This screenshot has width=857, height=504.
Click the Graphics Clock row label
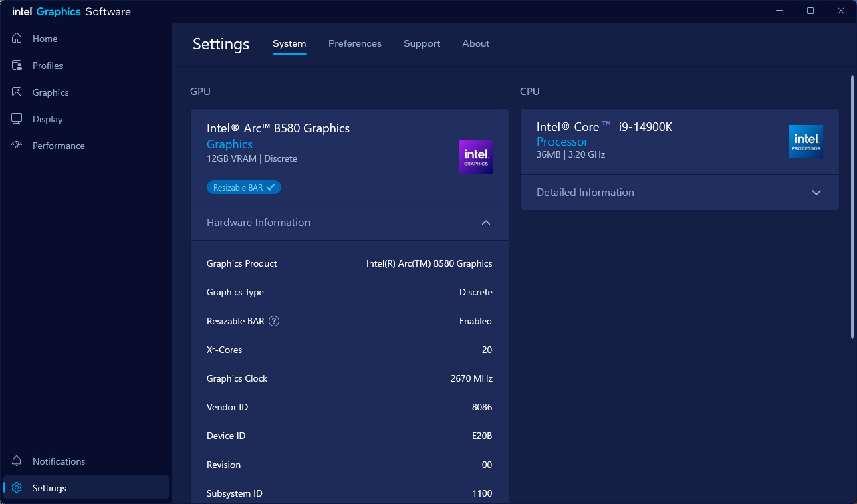coord(237,378)
